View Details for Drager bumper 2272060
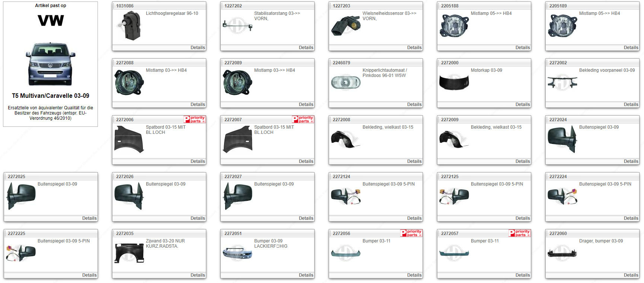The image size is (644, 283). [631, 275]
